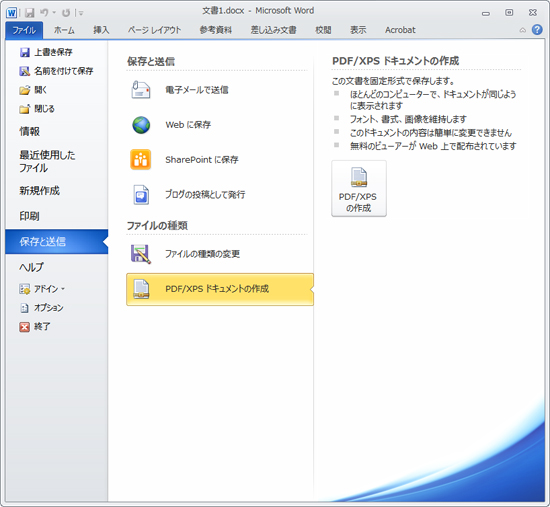Choose SharePoint に保存 option

coord(202,160)
